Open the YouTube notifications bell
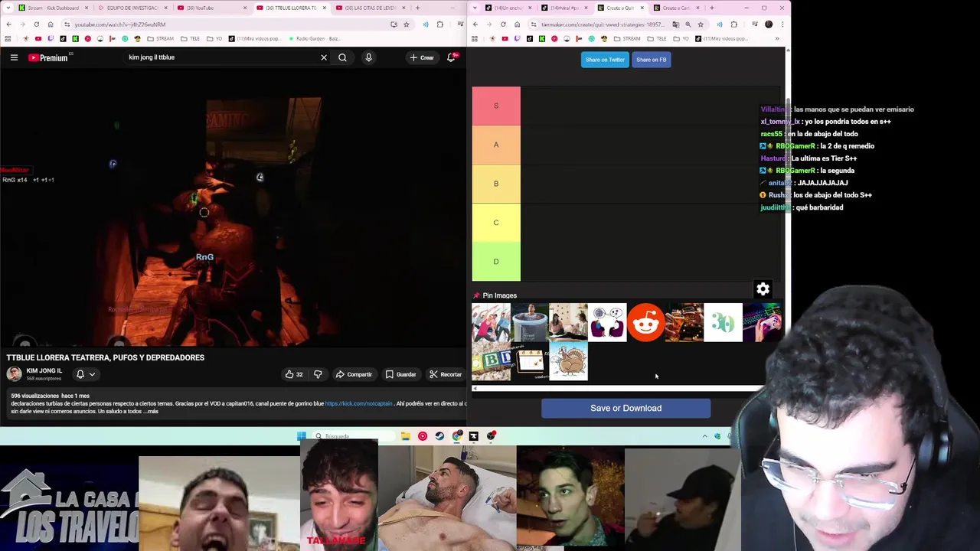980x551 pixels. coord(452,57)
